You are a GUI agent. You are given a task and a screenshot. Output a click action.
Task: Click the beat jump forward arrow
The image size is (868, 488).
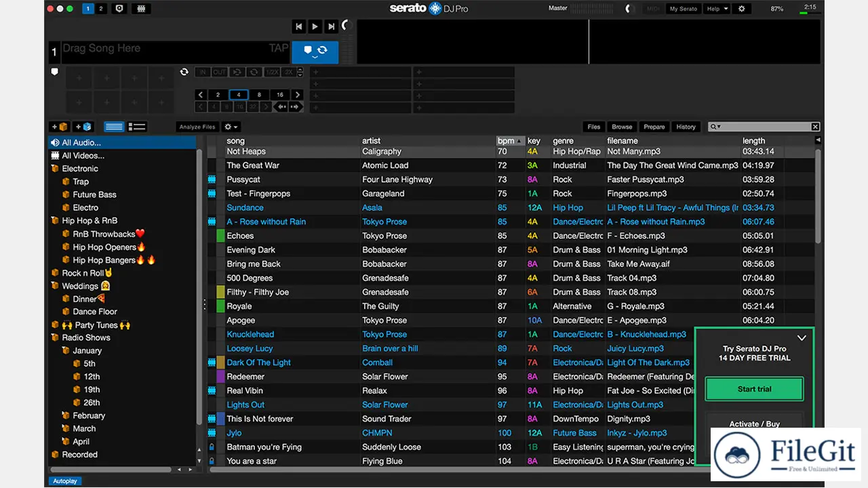295,106
